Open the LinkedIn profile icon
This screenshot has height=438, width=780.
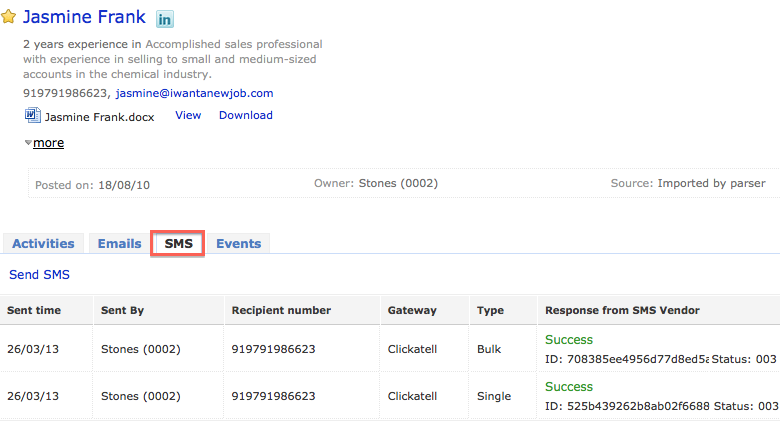[x=165, y=19]
